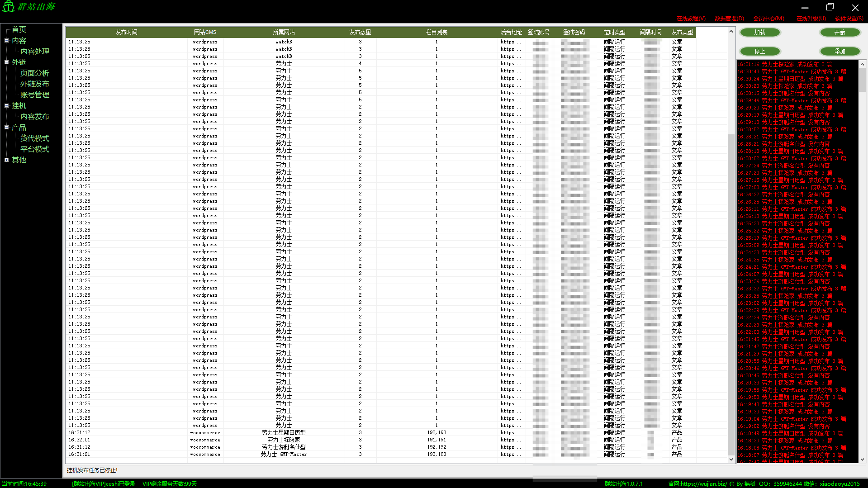Click the 193,193 column list cell
This screenshot has width=868, height=488.
(x=436, y=455)
